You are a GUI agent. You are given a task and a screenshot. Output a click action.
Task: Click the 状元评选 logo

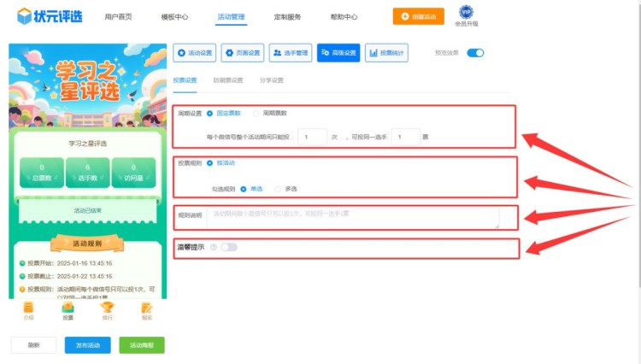50,16
